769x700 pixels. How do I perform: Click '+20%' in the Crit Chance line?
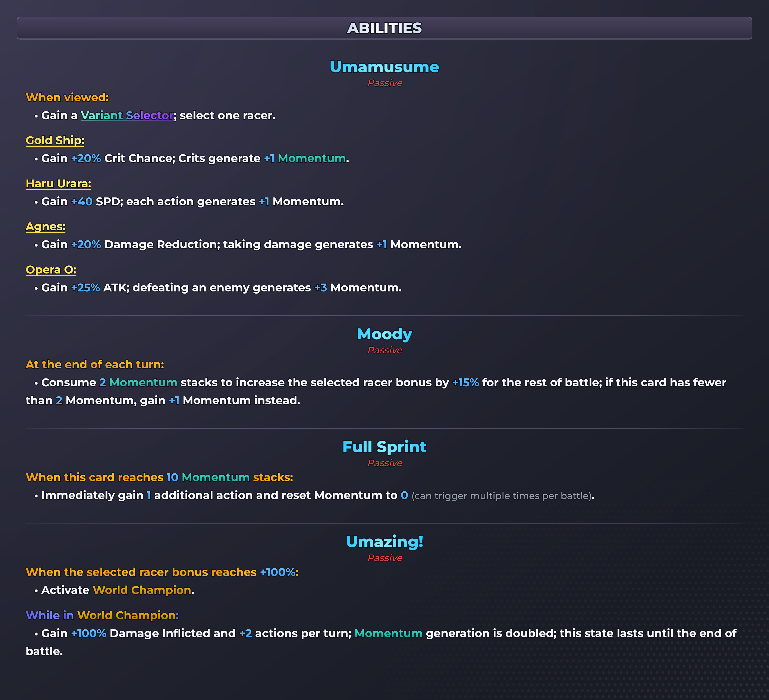point(86,158)
